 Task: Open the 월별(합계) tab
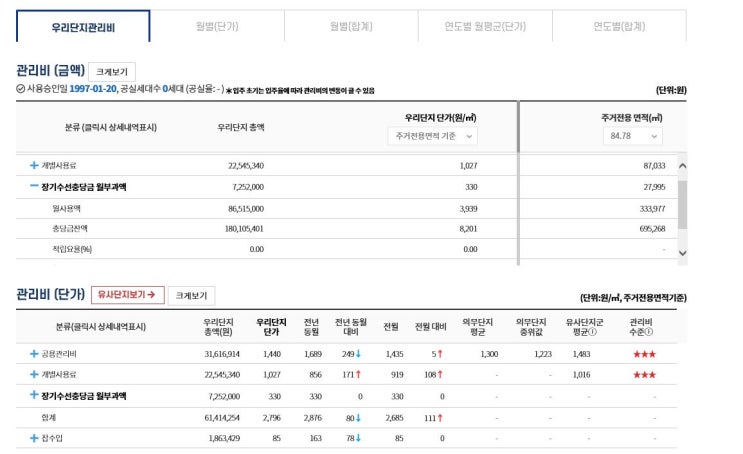tap(351, 27)
